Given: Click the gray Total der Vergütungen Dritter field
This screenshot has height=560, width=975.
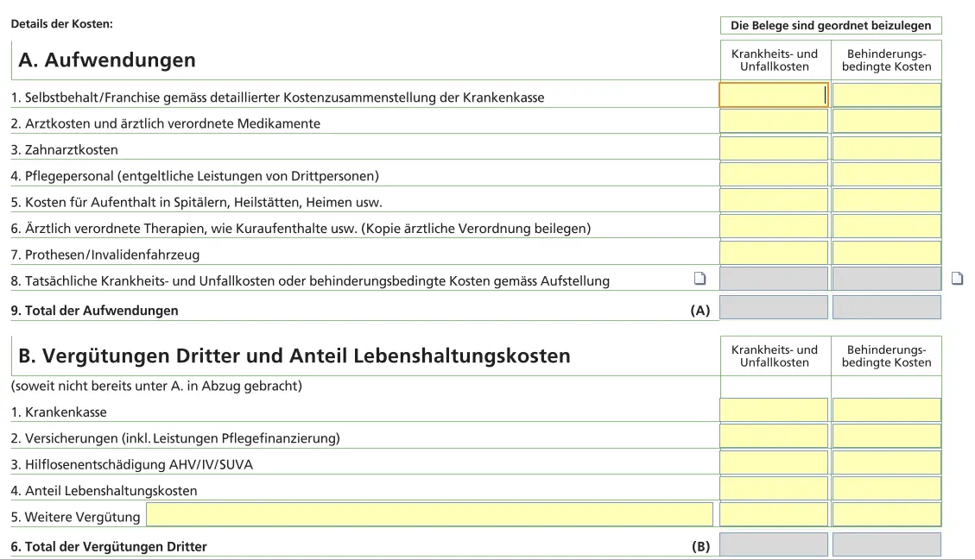Looking at the screenshot, I should pos(773,544).
